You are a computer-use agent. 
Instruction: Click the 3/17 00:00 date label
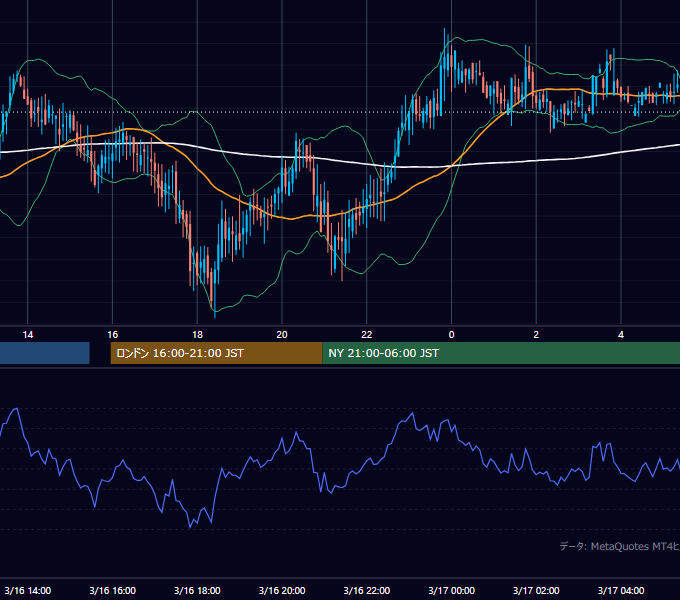(451, 590)
